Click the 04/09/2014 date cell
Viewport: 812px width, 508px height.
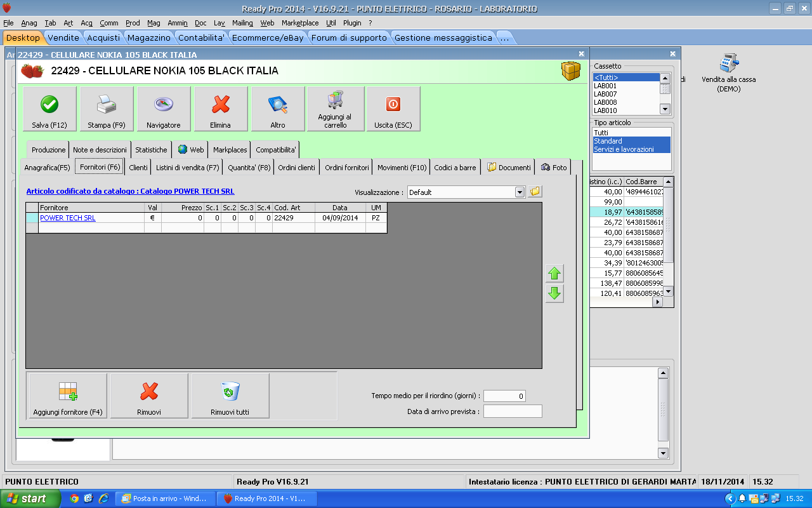click(x=340, y=218)
